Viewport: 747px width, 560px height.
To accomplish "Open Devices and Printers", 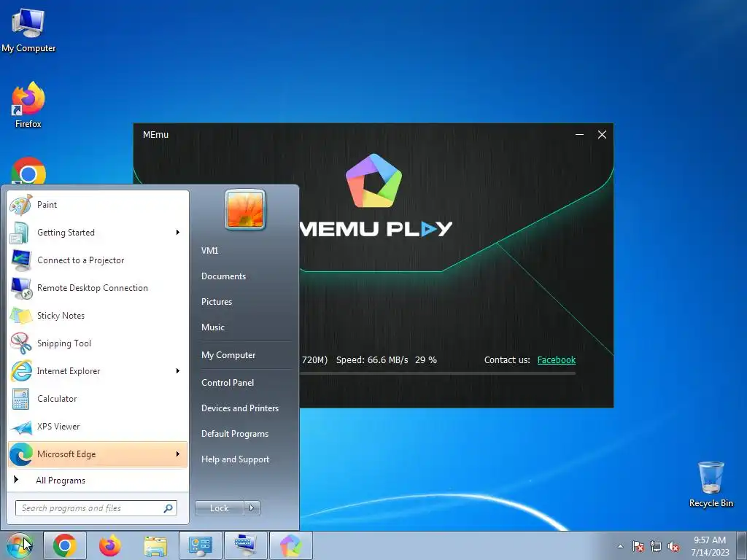I will point(239,408).
